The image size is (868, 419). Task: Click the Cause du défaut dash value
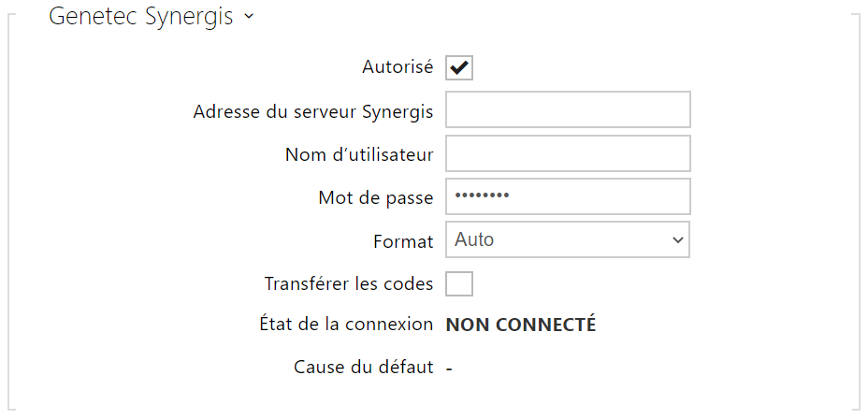point(450,368)
